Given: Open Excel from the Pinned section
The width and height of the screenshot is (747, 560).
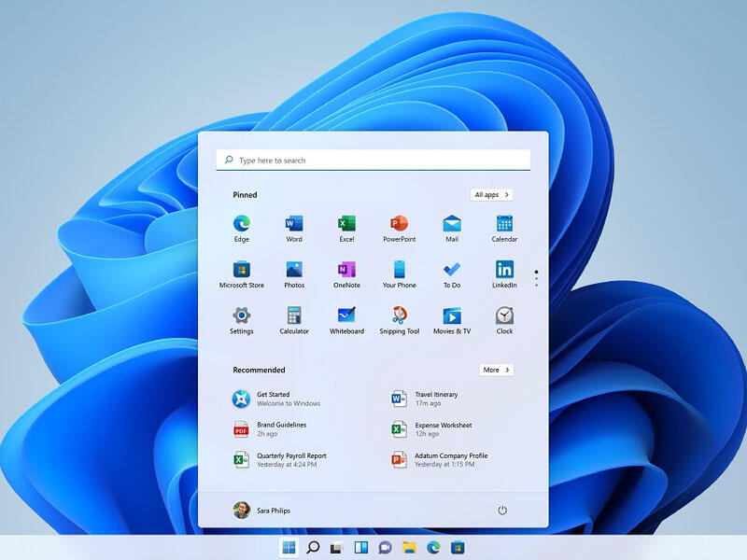Looking at the screenshot, I should [346, 228].
